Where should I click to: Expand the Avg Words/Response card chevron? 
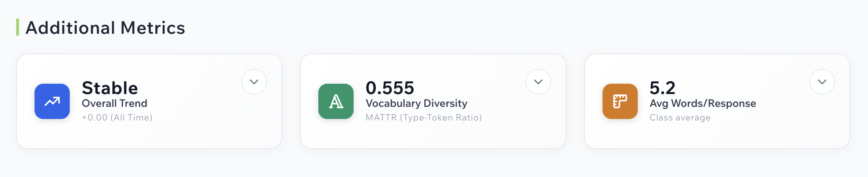tap(822, 82)
